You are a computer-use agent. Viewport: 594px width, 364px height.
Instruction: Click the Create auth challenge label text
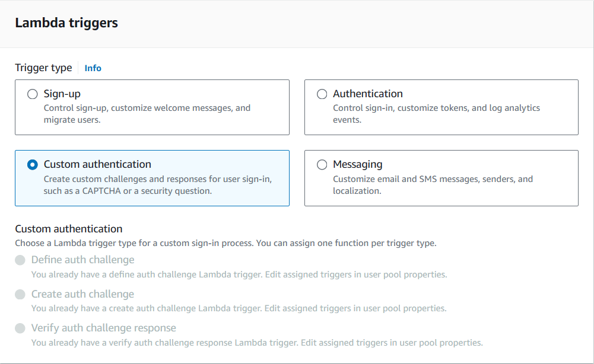tap(82, 294)
